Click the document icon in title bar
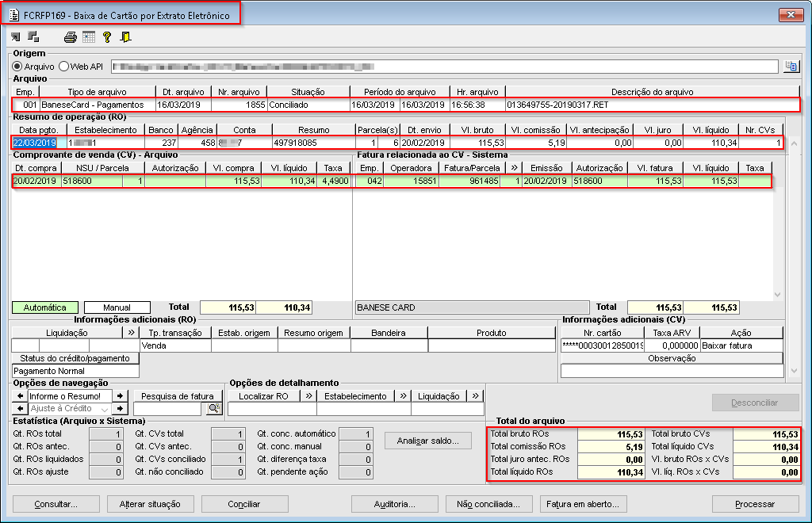The image size is (812, 523). coord(14,15)
